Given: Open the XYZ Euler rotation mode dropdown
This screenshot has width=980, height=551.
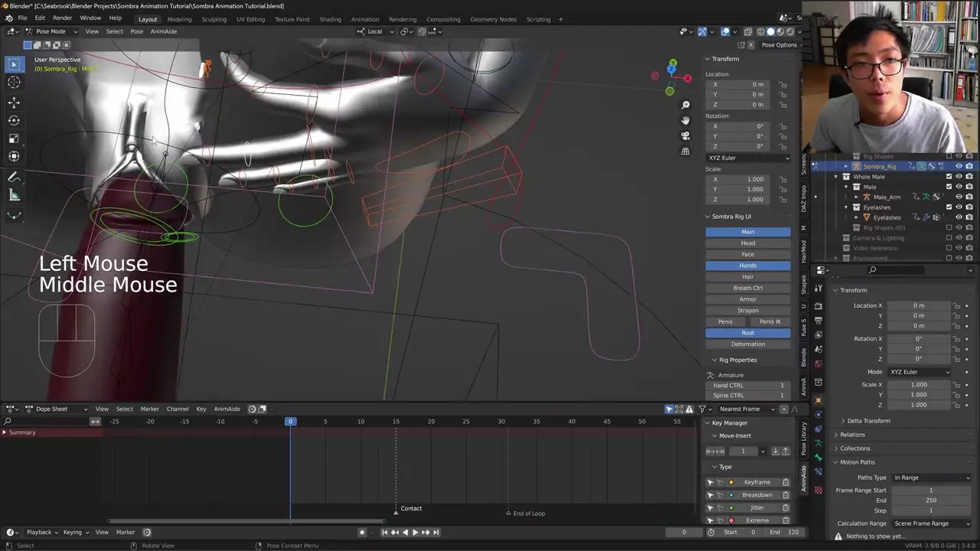Looking at the screenshot, I should 748,158.
